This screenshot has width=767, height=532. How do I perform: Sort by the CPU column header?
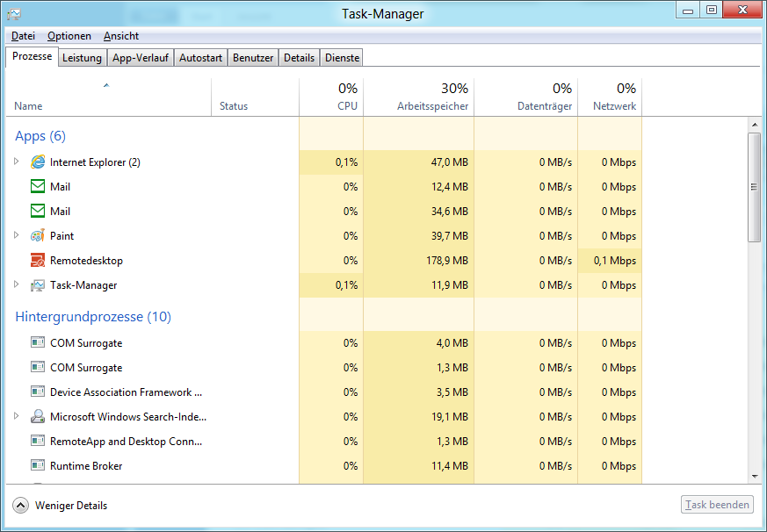pos(331,97)
